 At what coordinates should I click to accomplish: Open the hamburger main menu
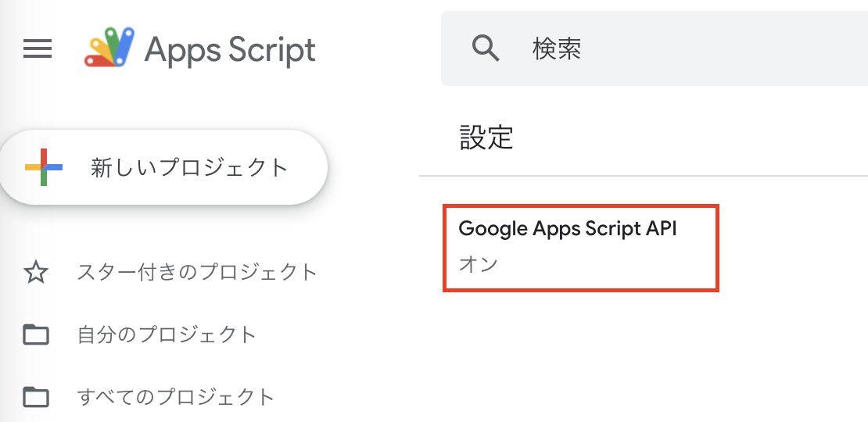(x=38, y=48)
